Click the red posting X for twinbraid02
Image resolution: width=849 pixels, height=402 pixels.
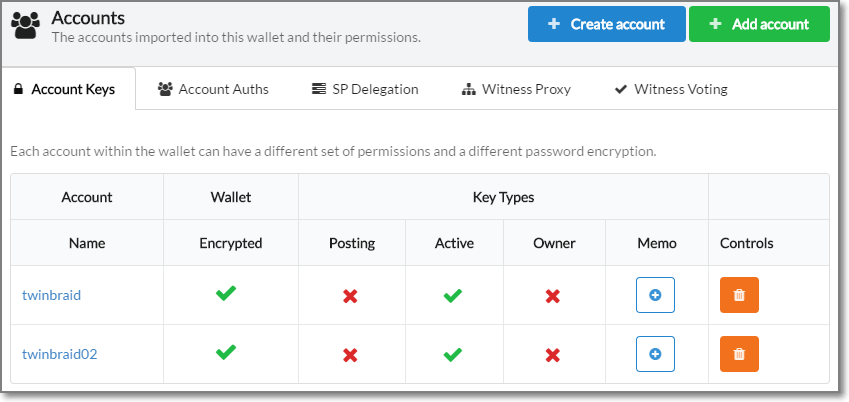(x=351, y=355)
